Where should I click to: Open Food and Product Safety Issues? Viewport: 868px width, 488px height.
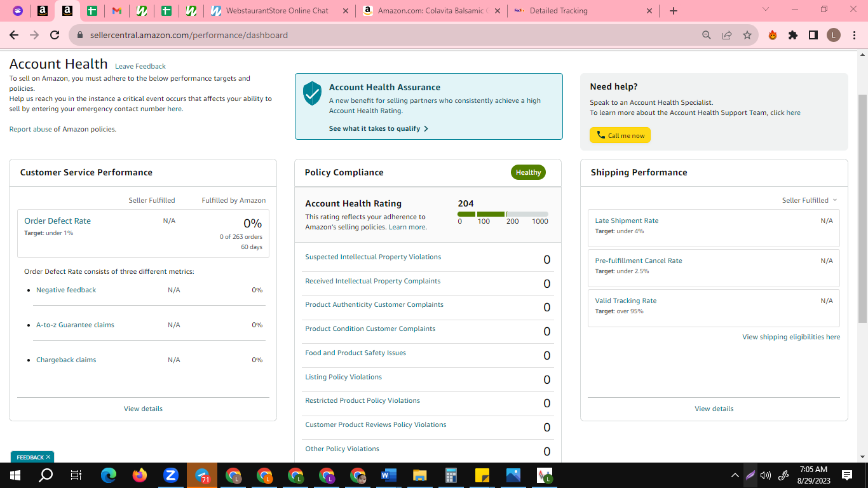click(355, 353)
